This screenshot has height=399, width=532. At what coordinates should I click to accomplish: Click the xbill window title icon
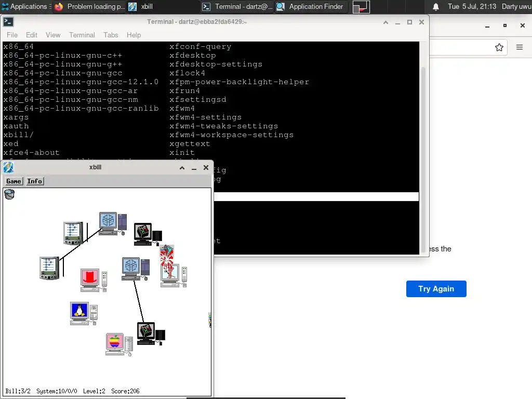[x=8, y=167]
